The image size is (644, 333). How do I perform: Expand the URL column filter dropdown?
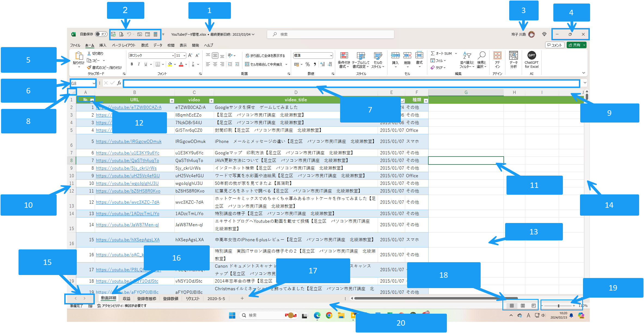172,100
